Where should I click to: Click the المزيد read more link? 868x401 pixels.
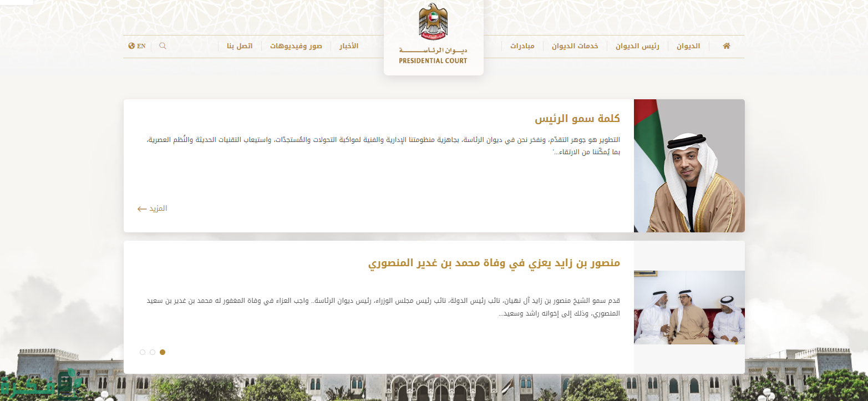point(158,209)
